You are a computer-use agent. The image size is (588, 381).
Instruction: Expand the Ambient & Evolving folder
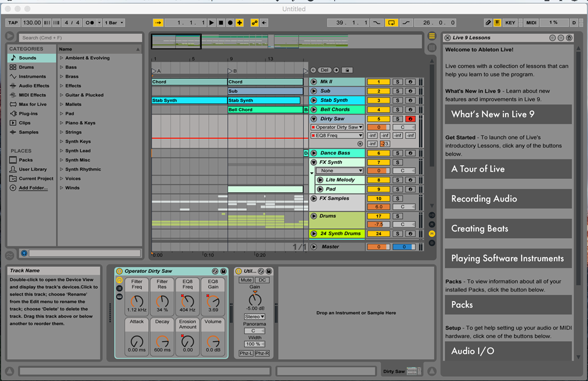pyautogui.click(x=62, y=58)
